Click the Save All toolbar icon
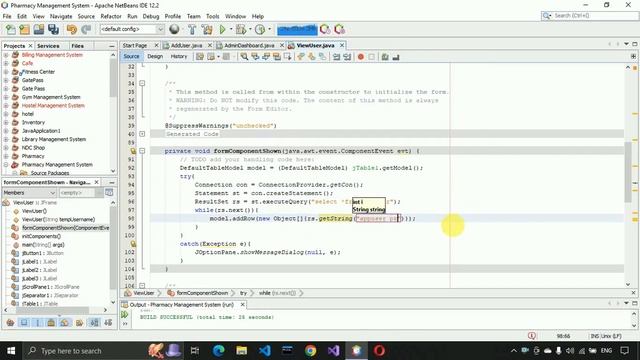The image size is (640, 360). [53, 29]
